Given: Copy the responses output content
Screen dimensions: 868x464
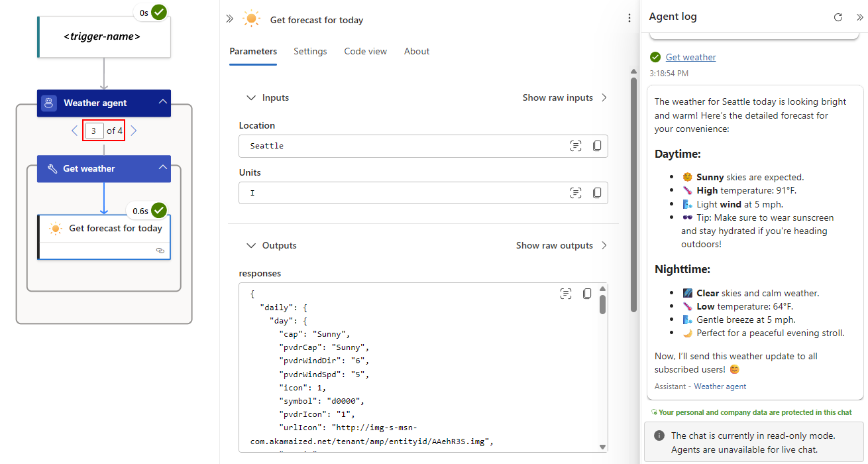Looking at the screenshot, I should pyautogui.click(x=587, y=294).
